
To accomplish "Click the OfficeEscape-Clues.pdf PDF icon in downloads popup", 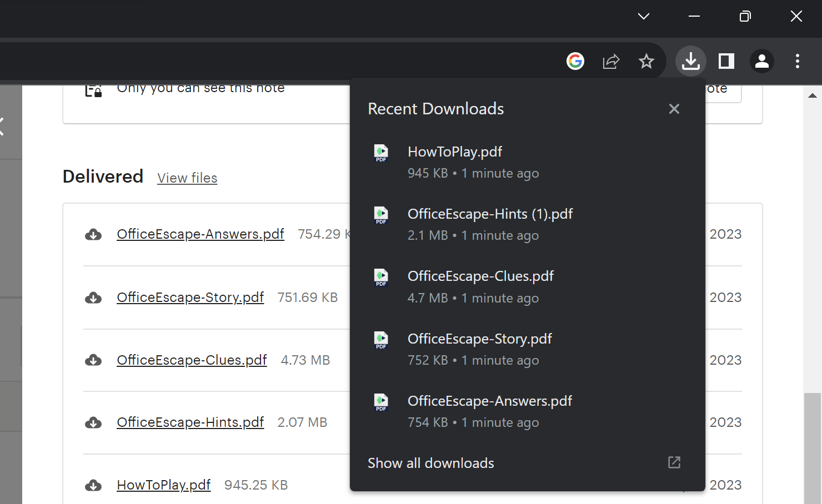I will coord(381,278).
